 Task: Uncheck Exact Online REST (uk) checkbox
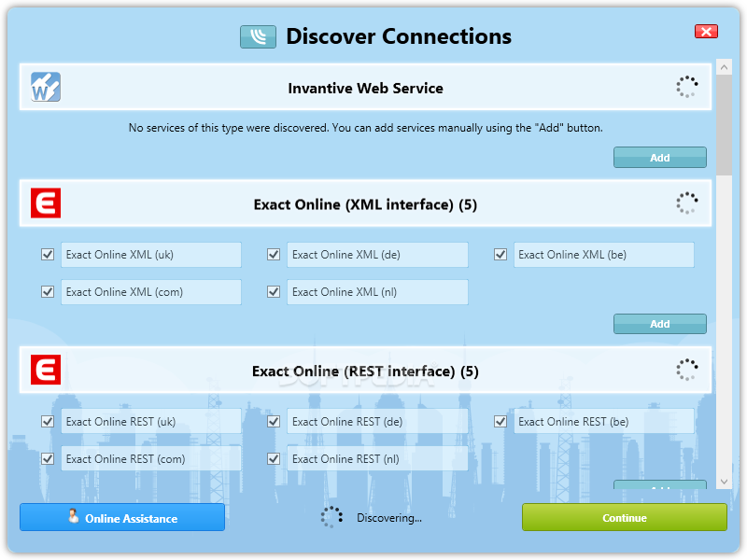tap(48, 422)
